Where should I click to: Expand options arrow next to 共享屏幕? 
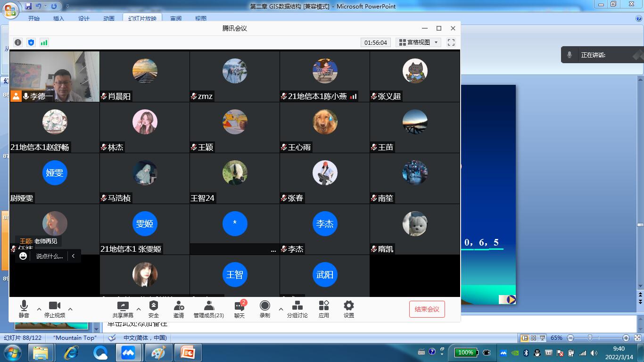[139, 310]
